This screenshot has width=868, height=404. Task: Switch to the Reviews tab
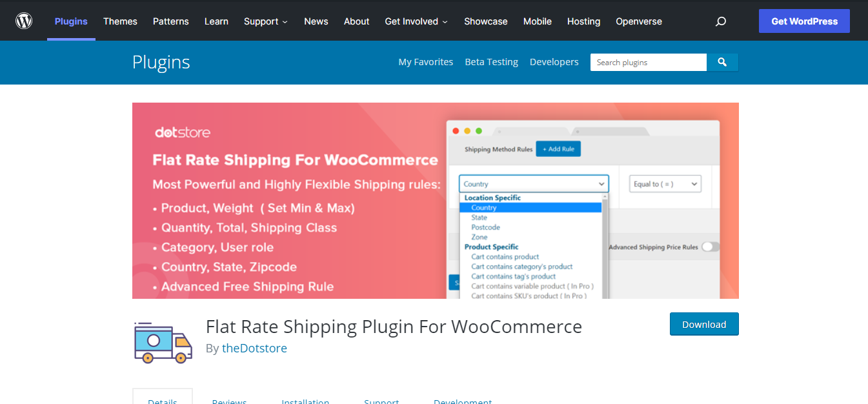click(229, 401)
